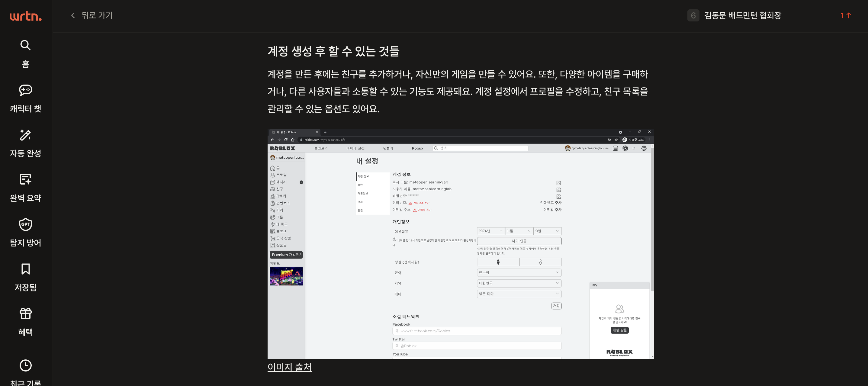Image resolution: width=868 pixels, height=386 pixels.
Task: Open the 완벽 요약 sidebar tool
Action: pyautogui.click(x=26, y=180)
